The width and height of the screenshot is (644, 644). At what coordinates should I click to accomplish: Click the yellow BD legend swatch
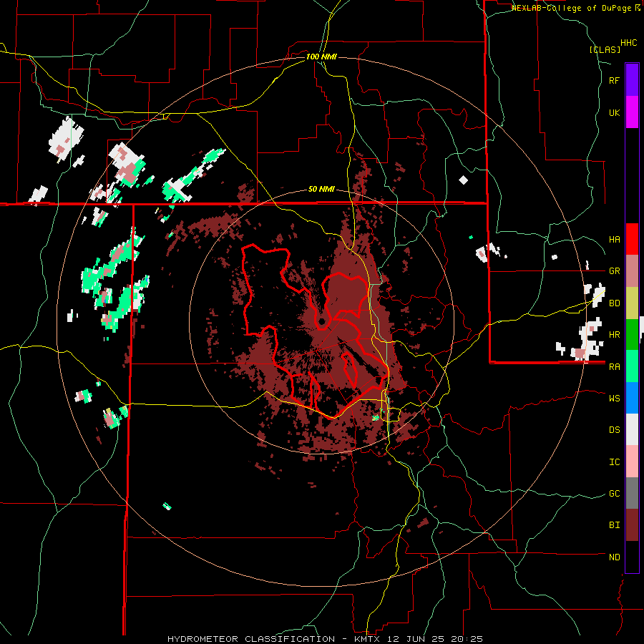click(632, 303)
